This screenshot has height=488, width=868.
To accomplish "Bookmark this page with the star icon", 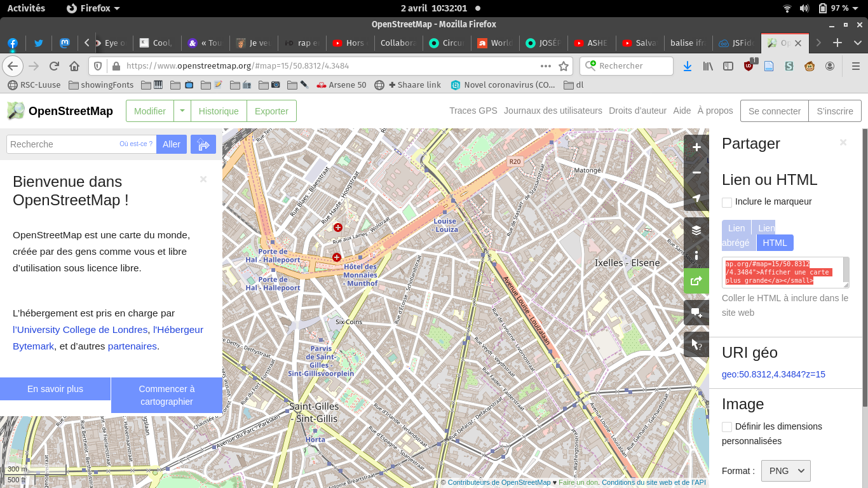I will click(563, 66).
